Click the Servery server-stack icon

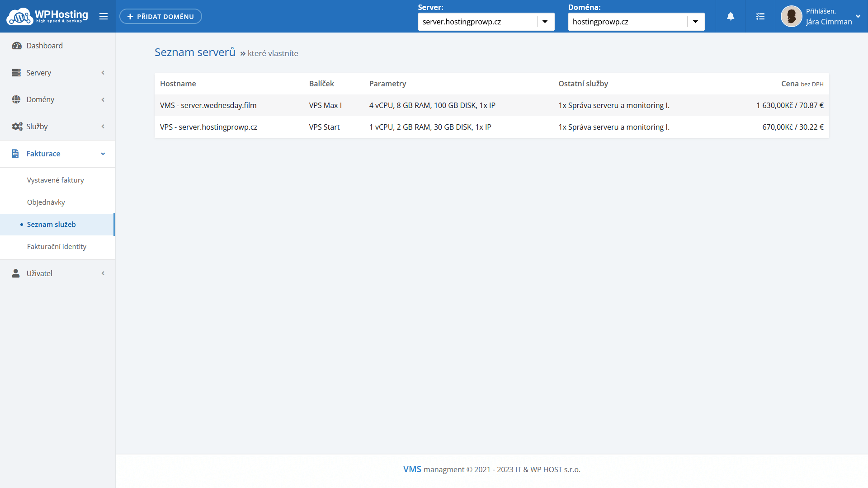point(16,73)
